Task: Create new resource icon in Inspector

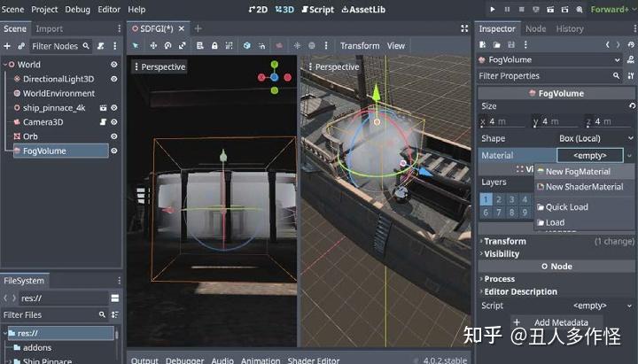Action: (x=483, y=45)
